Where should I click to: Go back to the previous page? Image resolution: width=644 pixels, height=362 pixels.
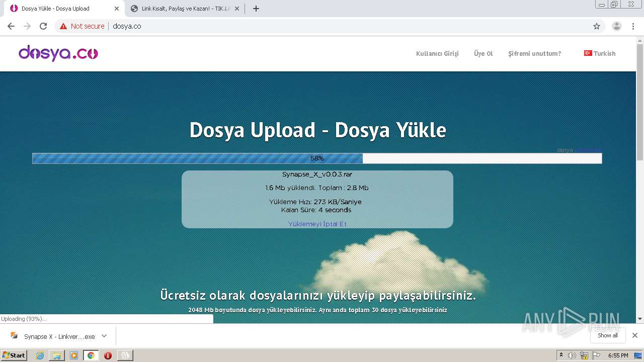pos(11,26)
